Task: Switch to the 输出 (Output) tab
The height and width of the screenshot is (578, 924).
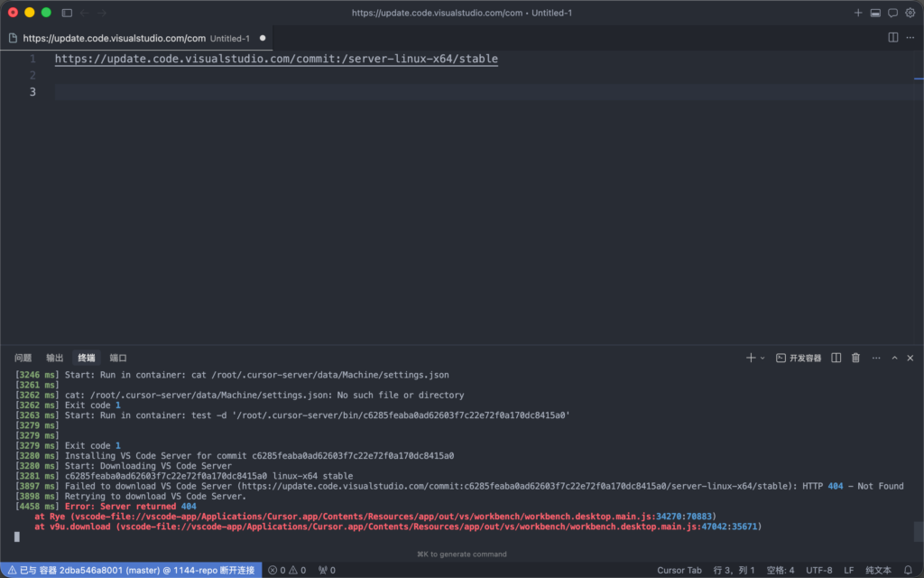Action: coord(55,358)
